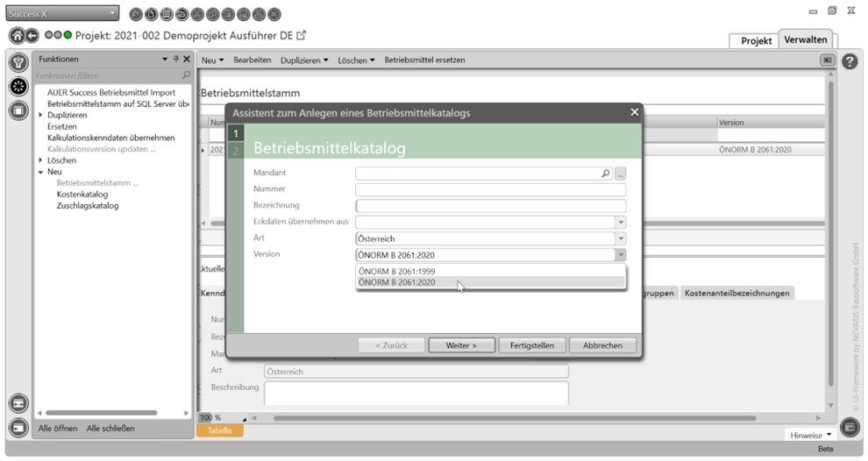This screenshot has width=868, height=461.
Task: Click Alle schließen link
Action: (x=110, y=429)
